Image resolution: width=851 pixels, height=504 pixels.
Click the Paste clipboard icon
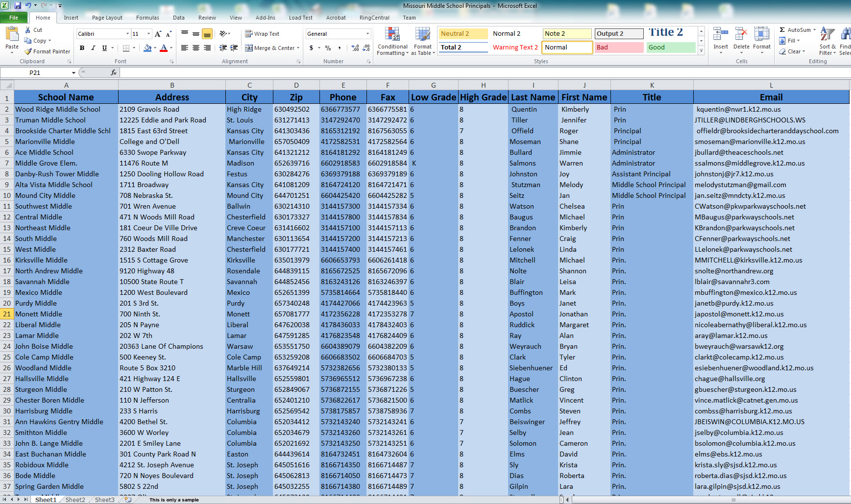[12, 34]
